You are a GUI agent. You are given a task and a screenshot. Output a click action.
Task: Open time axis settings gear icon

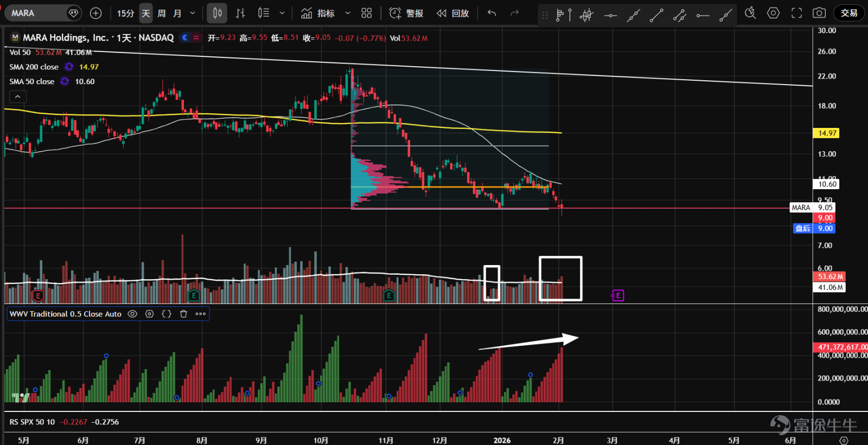[844, 440]
